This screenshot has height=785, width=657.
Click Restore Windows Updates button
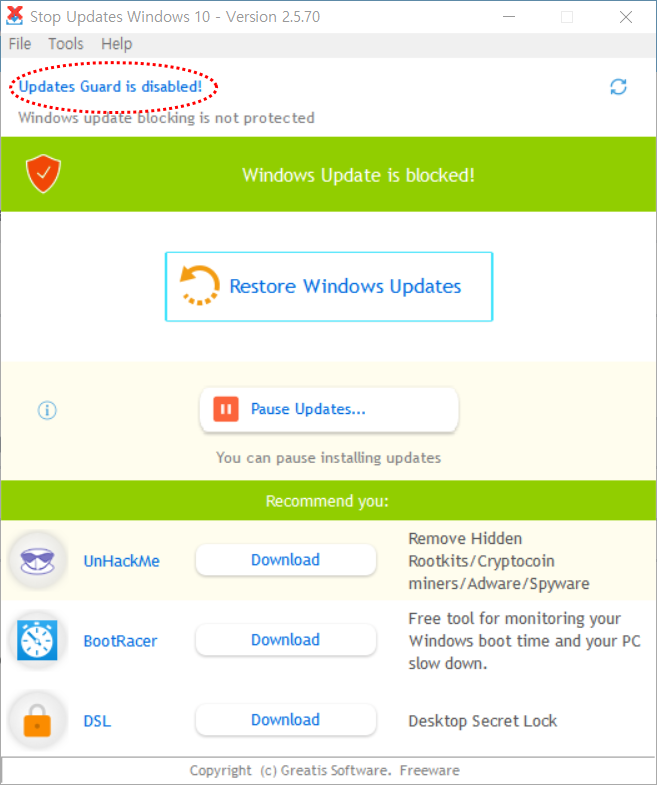[329, 286]
